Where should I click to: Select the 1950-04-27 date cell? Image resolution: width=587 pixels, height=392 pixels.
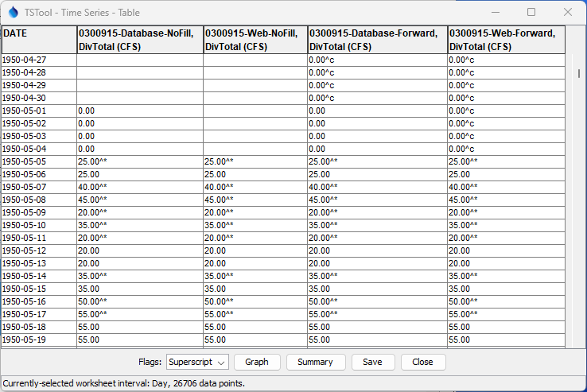39,60
